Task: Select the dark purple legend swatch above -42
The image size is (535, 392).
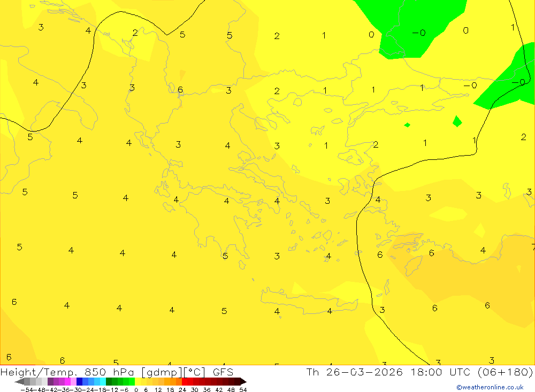Action: coord(50,381)
